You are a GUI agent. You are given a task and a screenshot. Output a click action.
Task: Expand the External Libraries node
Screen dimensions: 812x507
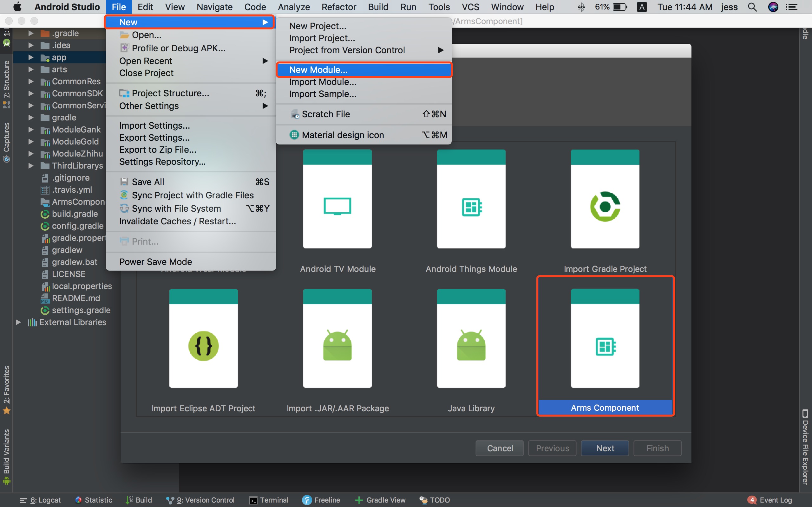(x=18, y=322)
